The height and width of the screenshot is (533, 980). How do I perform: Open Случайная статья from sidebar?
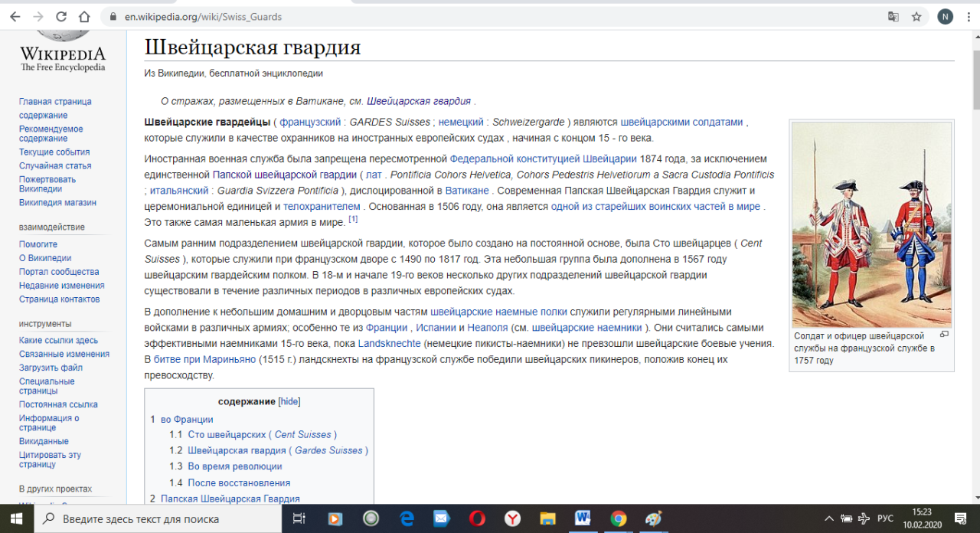point(55,165)
